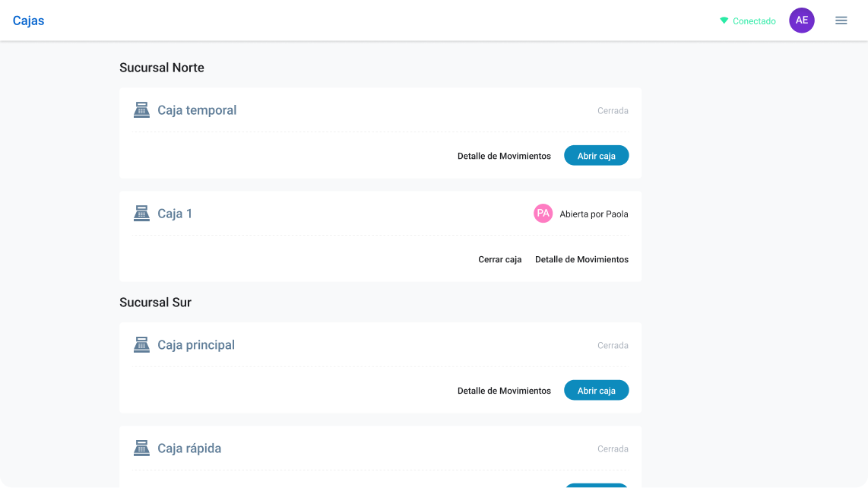This screenshot has height=488, width=868.
Task: Click the cash register icon for Caja rápida
Action: pos(141,448)
